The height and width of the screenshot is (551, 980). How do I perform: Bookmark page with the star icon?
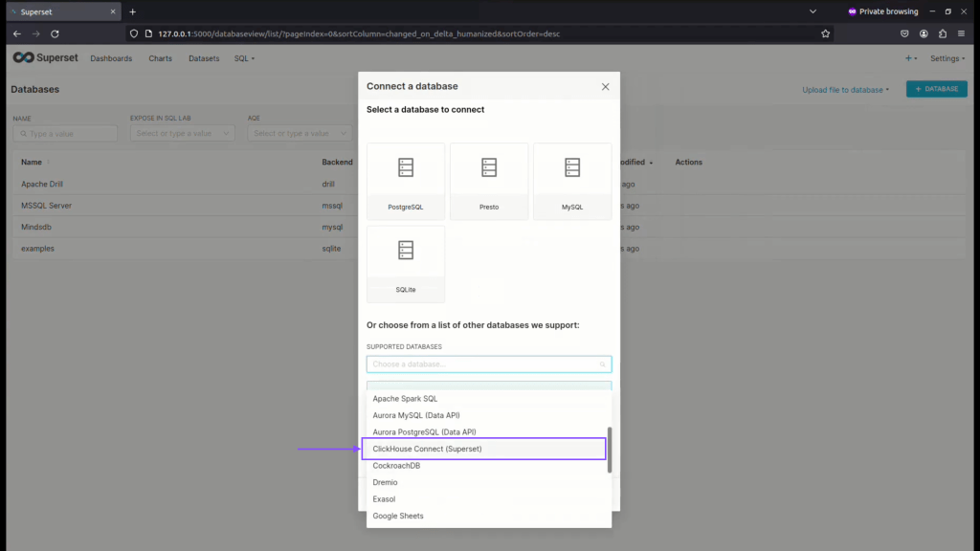point(825,33)
